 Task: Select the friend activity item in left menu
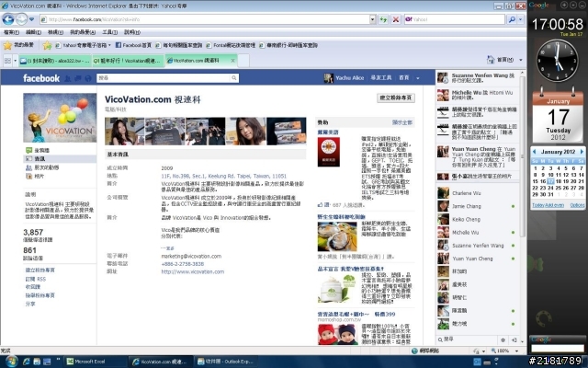(42, 167)
